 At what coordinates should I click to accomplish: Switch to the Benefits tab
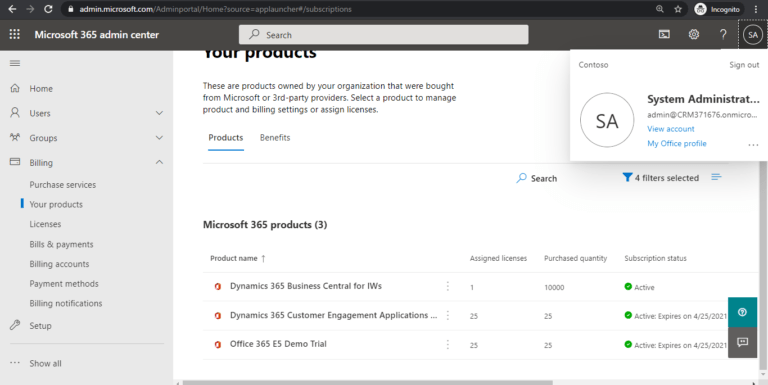[275, 138]
